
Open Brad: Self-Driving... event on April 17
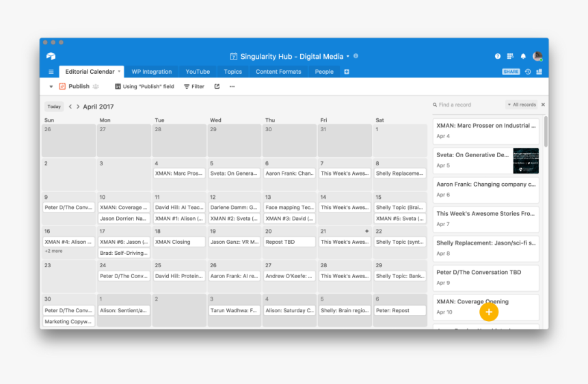124,253
